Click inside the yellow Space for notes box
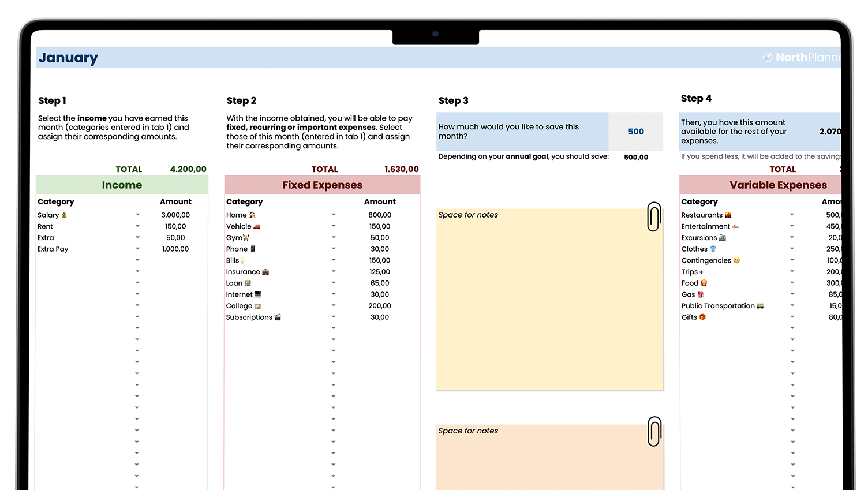 (549, 300)
